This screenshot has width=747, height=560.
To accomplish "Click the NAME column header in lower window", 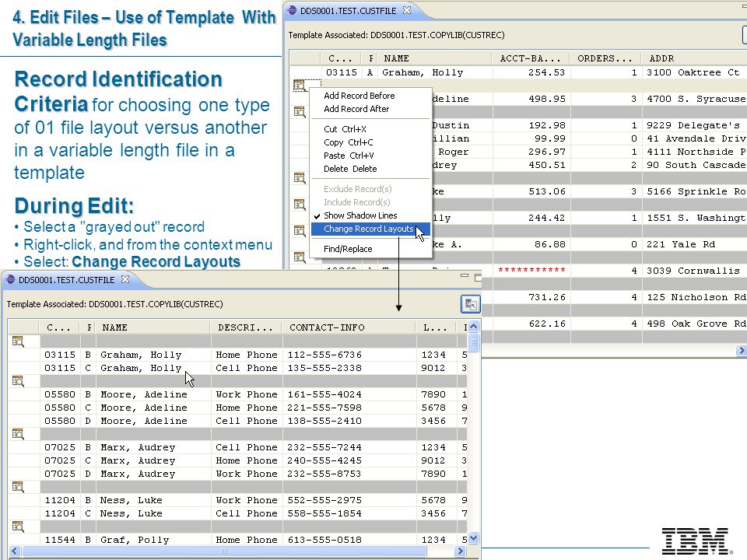I will tap(153, 327).
